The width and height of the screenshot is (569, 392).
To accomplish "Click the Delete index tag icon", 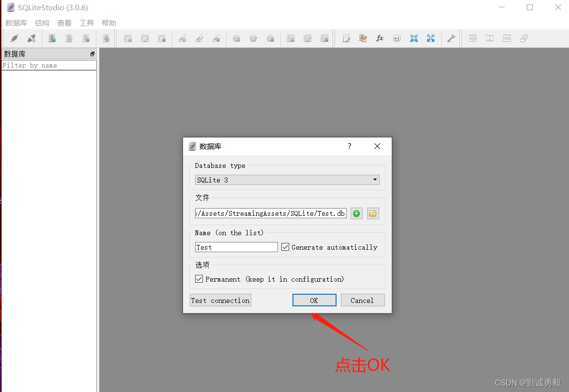I will (216, 38).
